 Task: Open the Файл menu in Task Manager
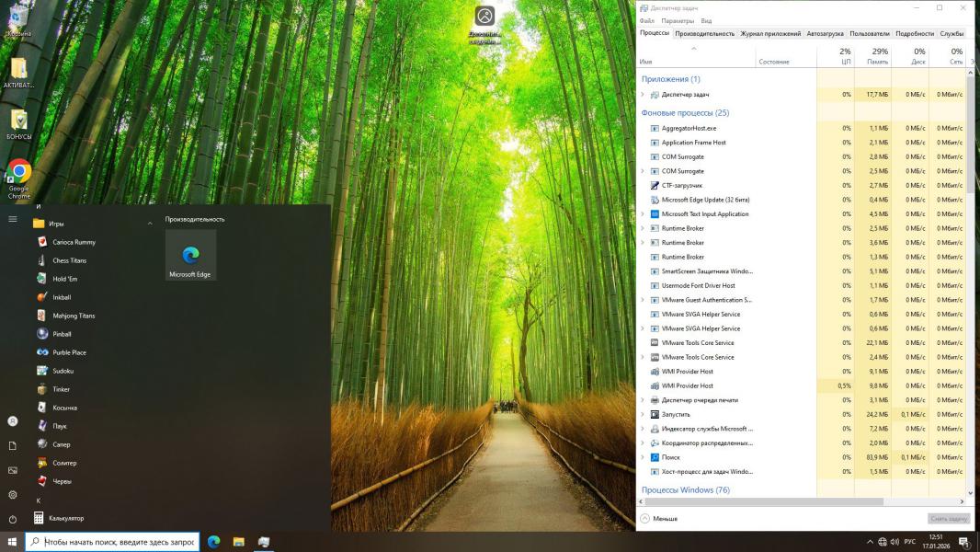click(x=646, y=20)
